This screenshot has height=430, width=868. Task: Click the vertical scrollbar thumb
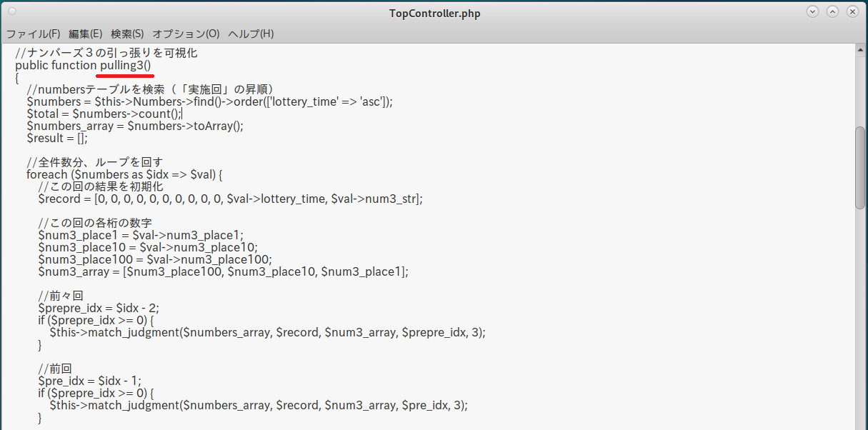pyautogui.click(x=860, y=168)
